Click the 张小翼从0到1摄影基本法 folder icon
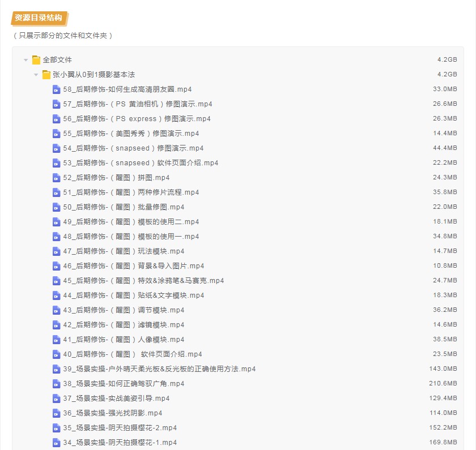The image size is (476, 450). (46, 75)
